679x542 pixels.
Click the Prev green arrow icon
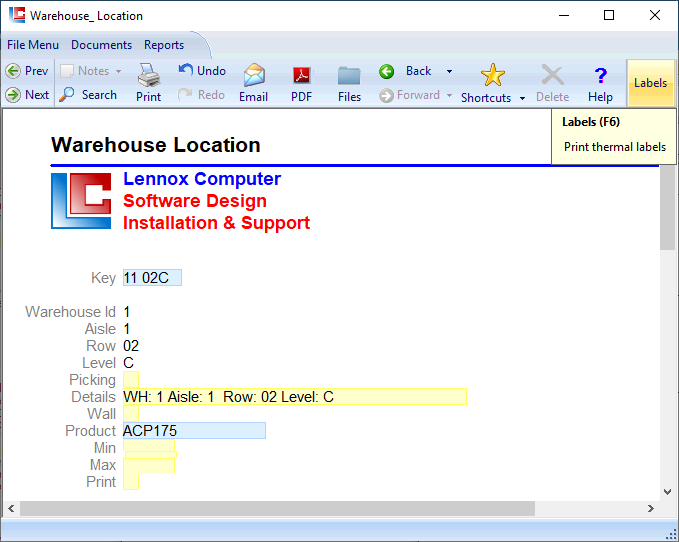pyautogui.click(x=13, y=71)
